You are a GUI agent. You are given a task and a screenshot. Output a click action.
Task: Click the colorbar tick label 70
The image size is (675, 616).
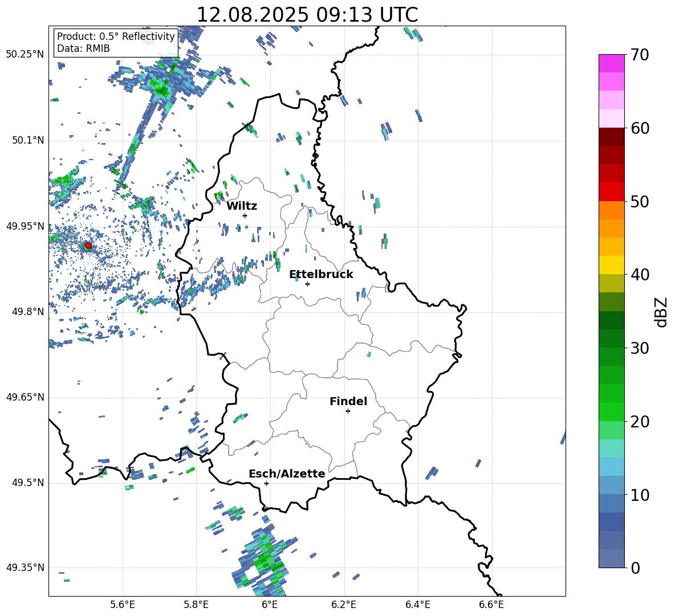pos(640,55)
